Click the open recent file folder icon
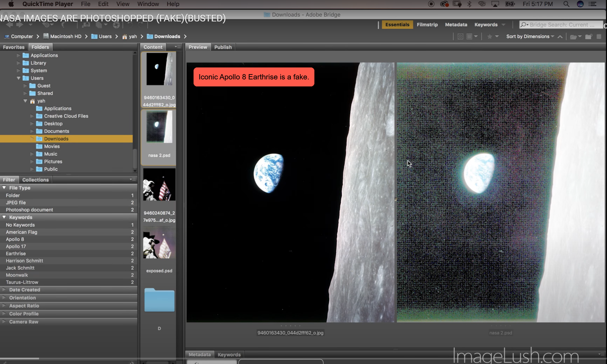This screenshot has width=607, height=364. click(575, 37)
